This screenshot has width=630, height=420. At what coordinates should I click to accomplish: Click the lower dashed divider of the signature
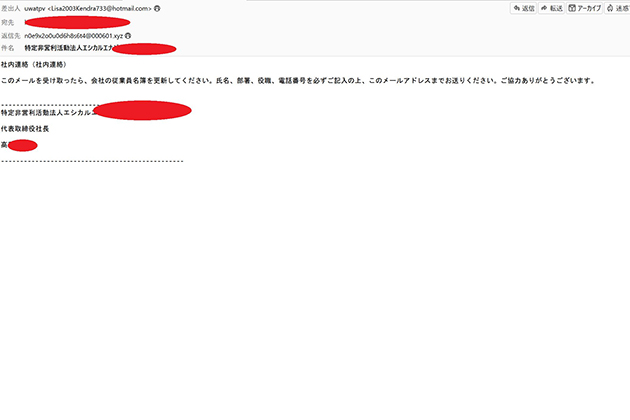pyautogui.click(x=92, y=161)
